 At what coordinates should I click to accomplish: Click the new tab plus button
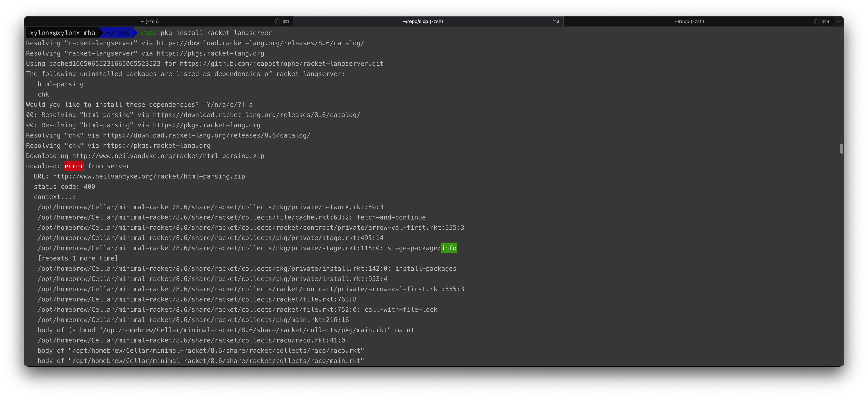point(839,21)
